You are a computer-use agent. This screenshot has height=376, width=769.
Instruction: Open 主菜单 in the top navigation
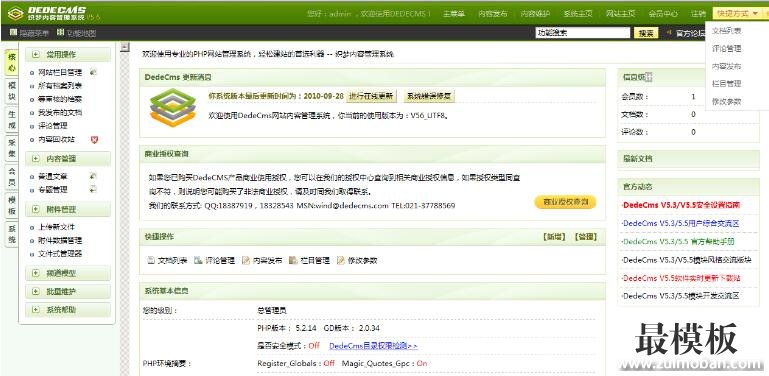(454, 14)
